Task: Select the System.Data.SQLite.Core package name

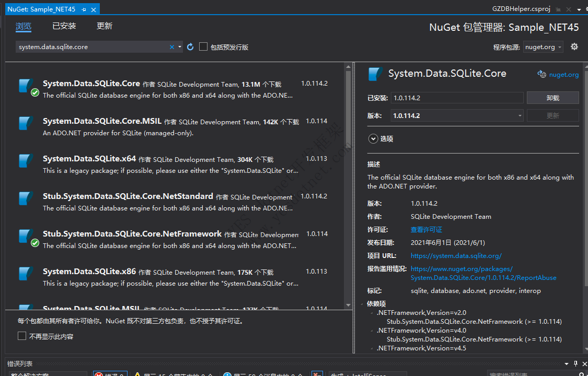Action: [91, 84]
